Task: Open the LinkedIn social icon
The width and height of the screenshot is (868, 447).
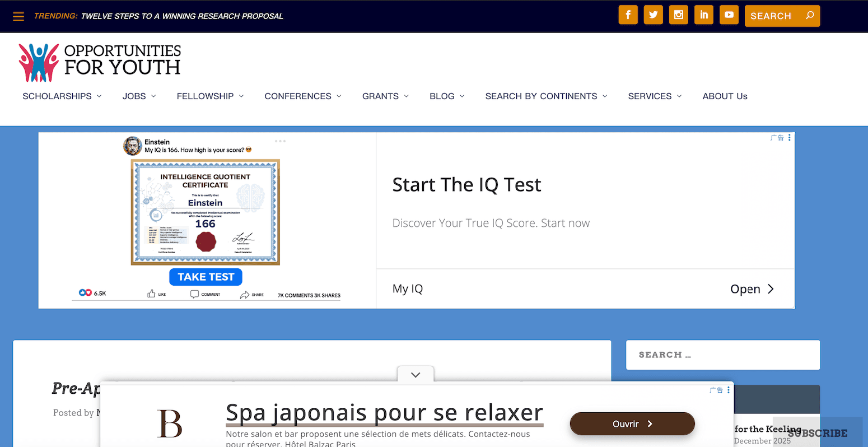Action: 704,15
